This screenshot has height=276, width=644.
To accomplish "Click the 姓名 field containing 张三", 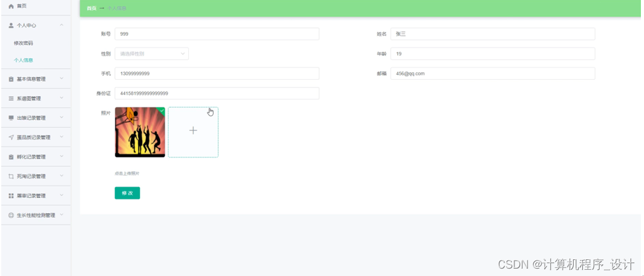I will pos(492,34).
